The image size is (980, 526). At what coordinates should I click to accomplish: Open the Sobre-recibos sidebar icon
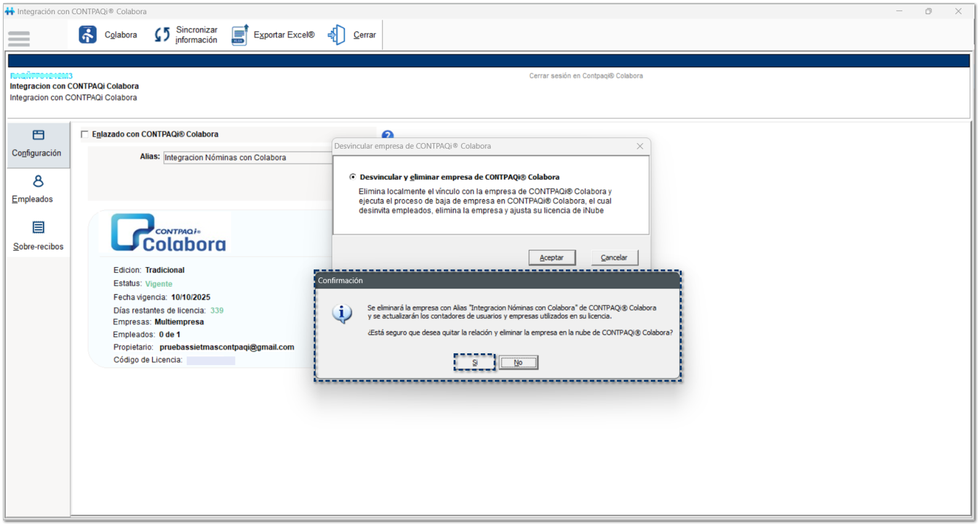point(38,228)
